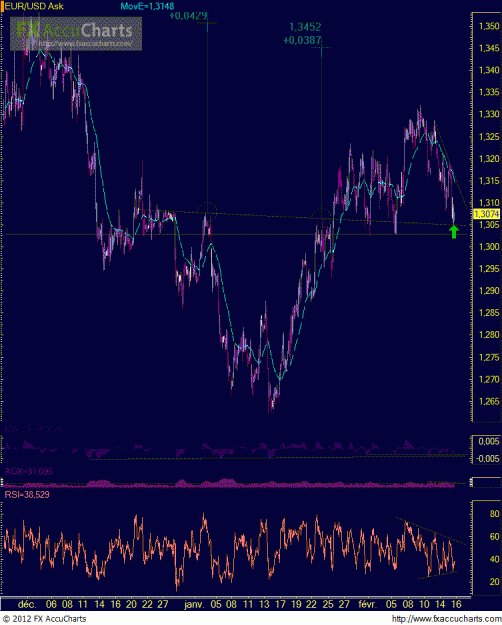502x625 pixels.
Task: Open the fxaccucharts.com footer link
Action: 446,619
